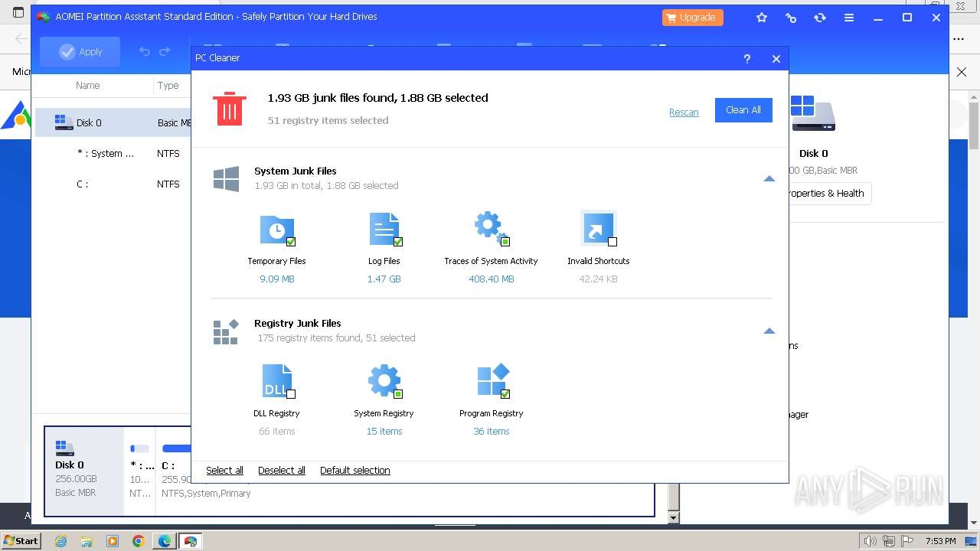980x551 pixels.
Task: Click the clock showing 7:53 PM
Action: pyautogui.click(x=941, y=541)
